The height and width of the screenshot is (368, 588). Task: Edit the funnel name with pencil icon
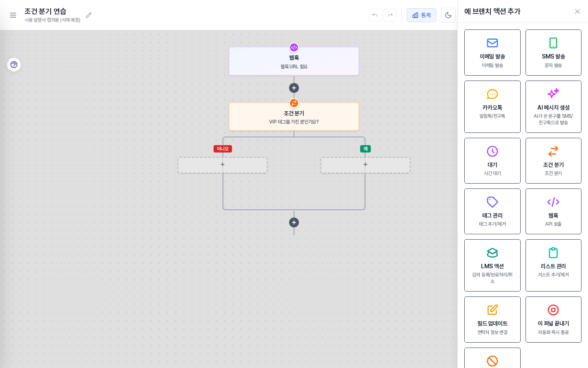(89, 15)
